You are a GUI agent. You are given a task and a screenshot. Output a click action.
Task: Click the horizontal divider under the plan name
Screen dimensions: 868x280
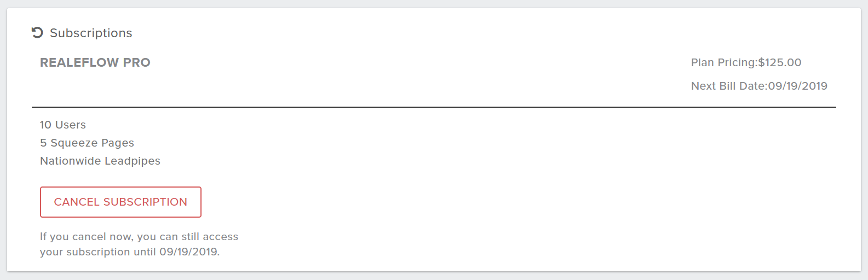pyautogui.click(x=434, y=107)
